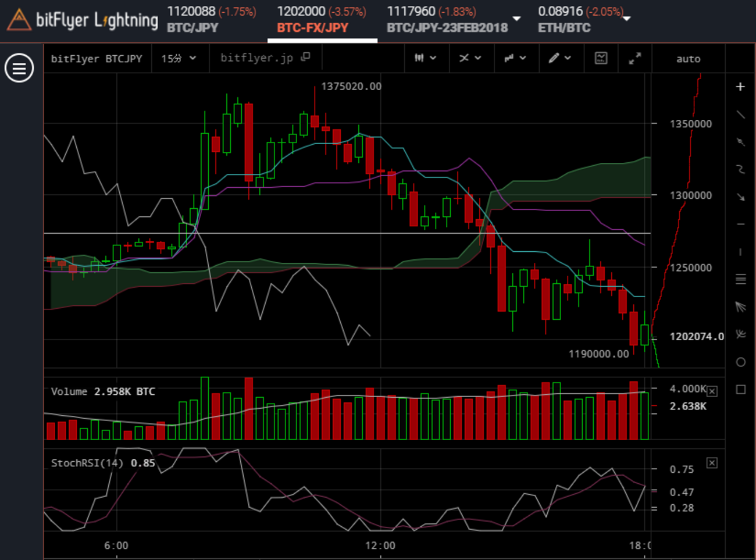756x560 pixels.
Task: Click the 2.638K volume axis value
Action: [x=688, y=406]
